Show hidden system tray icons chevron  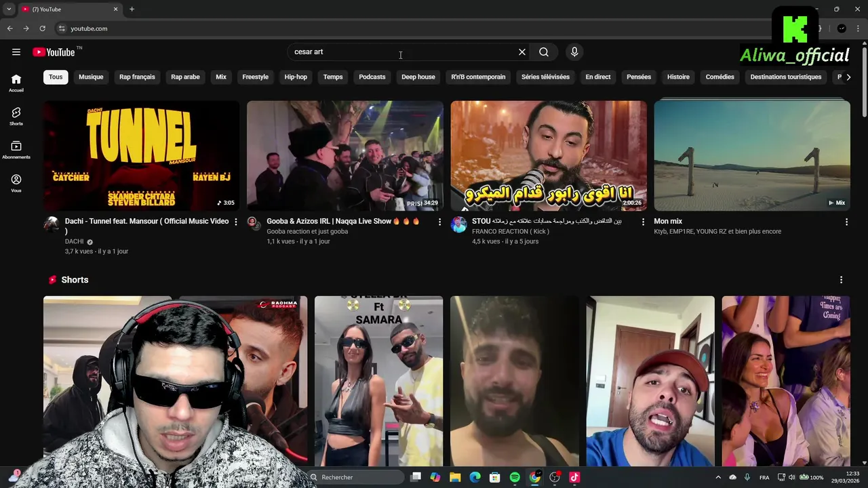(717, 477)
